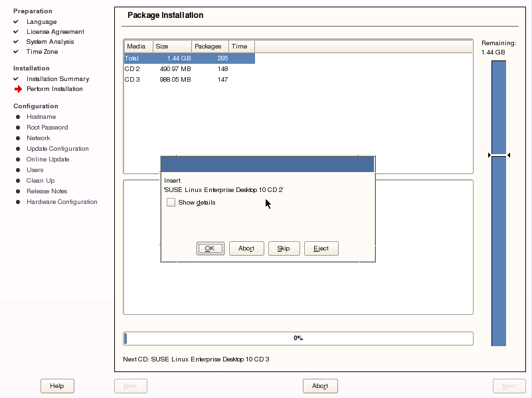Screen dimensions: 532x398
Task: Click the Package Installation heading
Action: pos(165,15)
